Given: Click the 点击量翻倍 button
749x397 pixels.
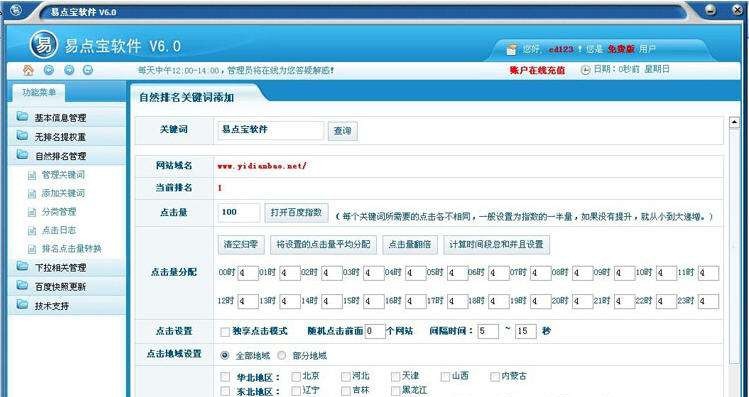Looking at the screenshot, I should point(410,244).
